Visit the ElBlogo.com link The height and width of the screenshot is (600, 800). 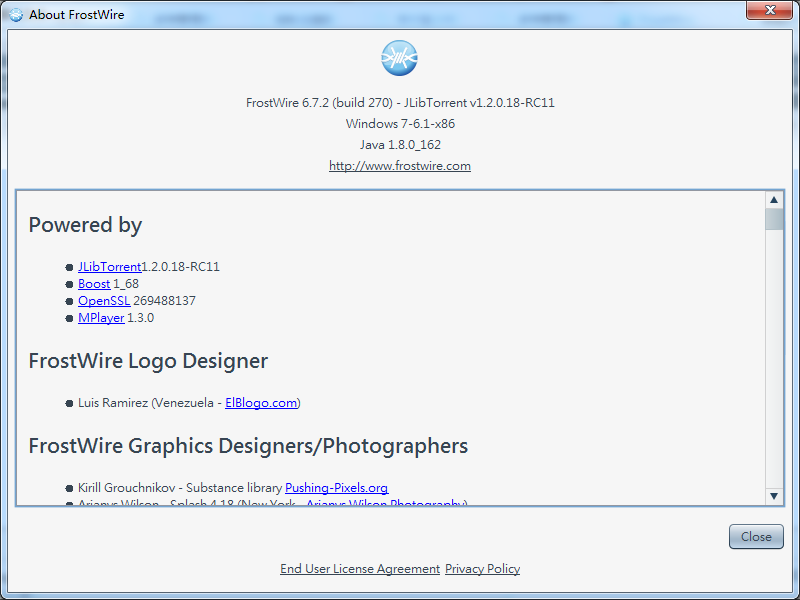pyautogui.click(x=261, y=403)
